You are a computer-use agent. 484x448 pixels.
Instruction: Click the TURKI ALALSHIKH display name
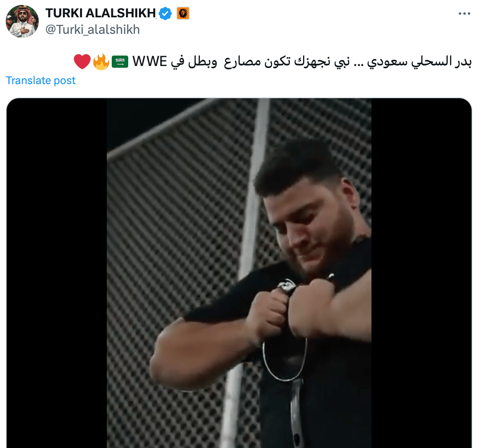tap(101, 13)
